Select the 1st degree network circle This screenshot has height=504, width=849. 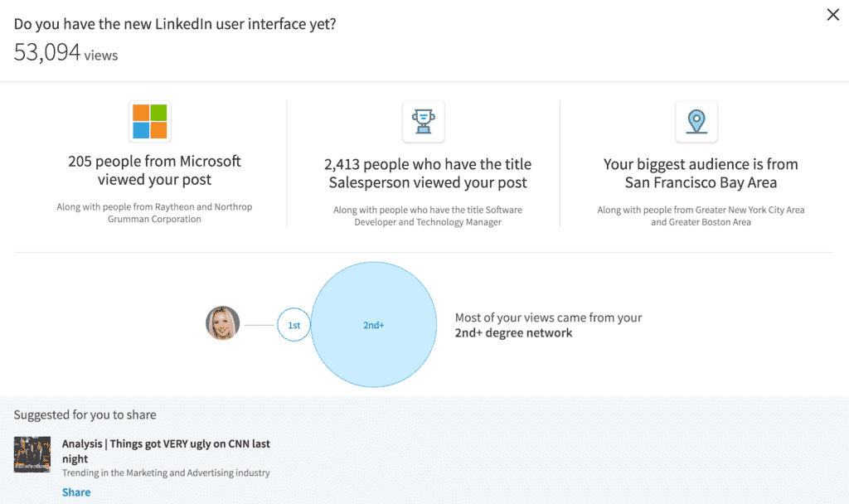(x=294, y=324)
